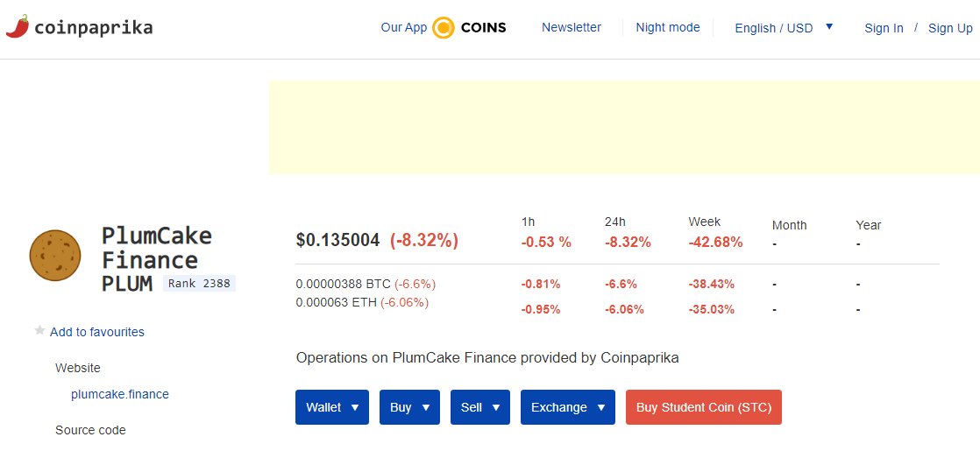The height and width of the screenshot is (451, 980).
Task: Click Sign In
Action: click(884, 28)
